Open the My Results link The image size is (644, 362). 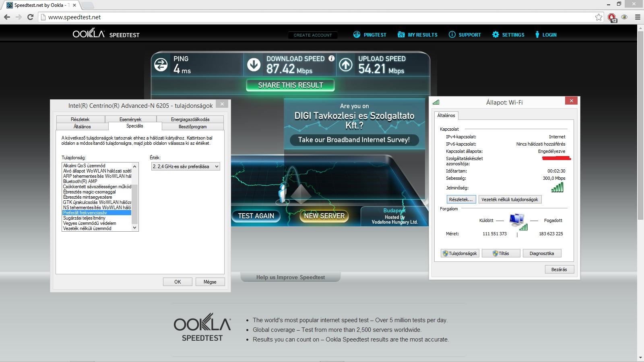[x=423, y=35]
